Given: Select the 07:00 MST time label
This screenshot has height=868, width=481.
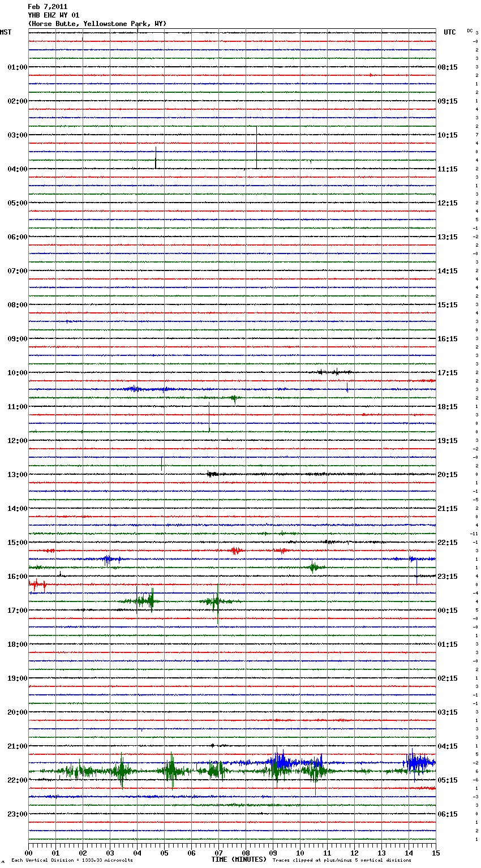Looking at the screenshot, I should [x=18, y=271].
